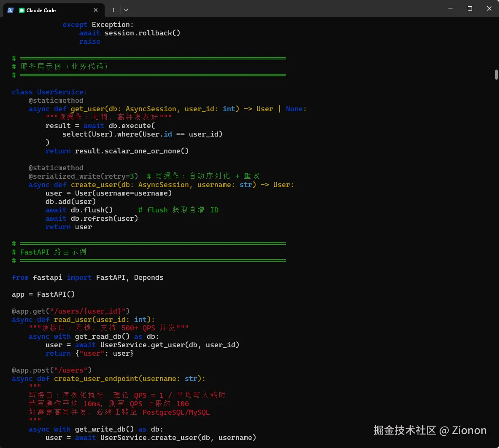
Task: Click 'await db.refresh(user)' line
Action: point(92,218)
